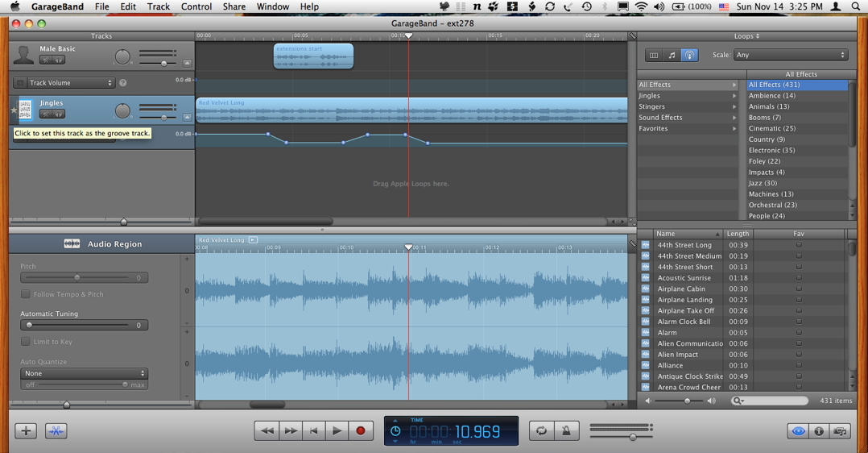Mute the Male Basic track

[x=45, y=60]
